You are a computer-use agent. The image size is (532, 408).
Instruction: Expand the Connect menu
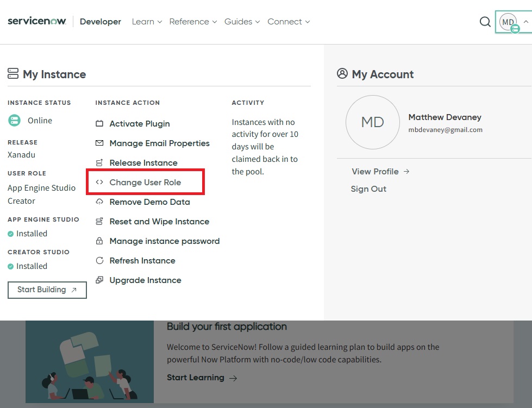click(x=289, y=22)
